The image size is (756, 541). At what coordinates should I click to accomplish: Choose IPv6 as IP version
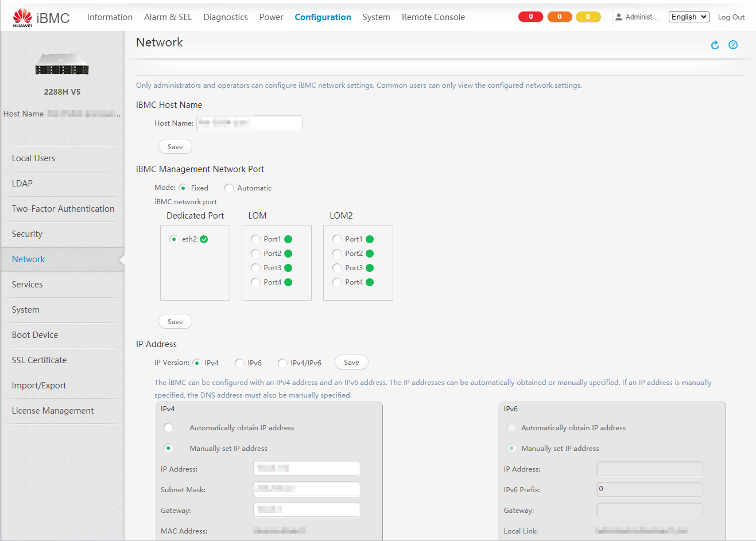coord(239,363)
